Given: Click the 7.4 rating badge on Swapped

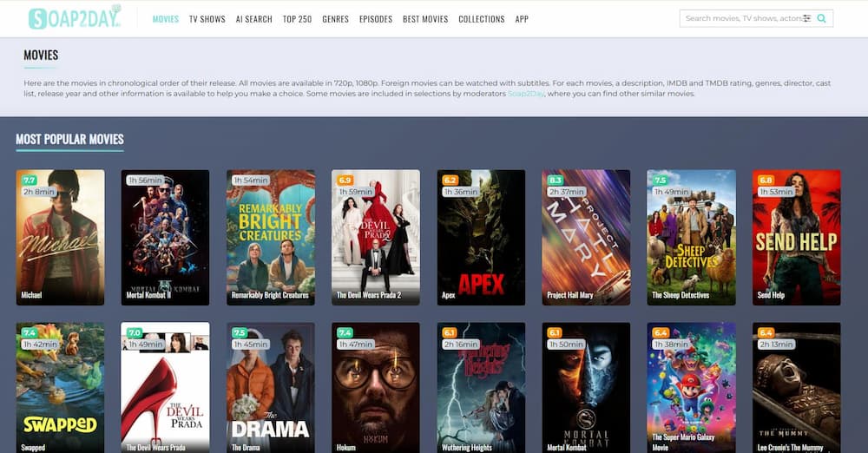Looking at the screenshot, I should click(x=30, y=333).
